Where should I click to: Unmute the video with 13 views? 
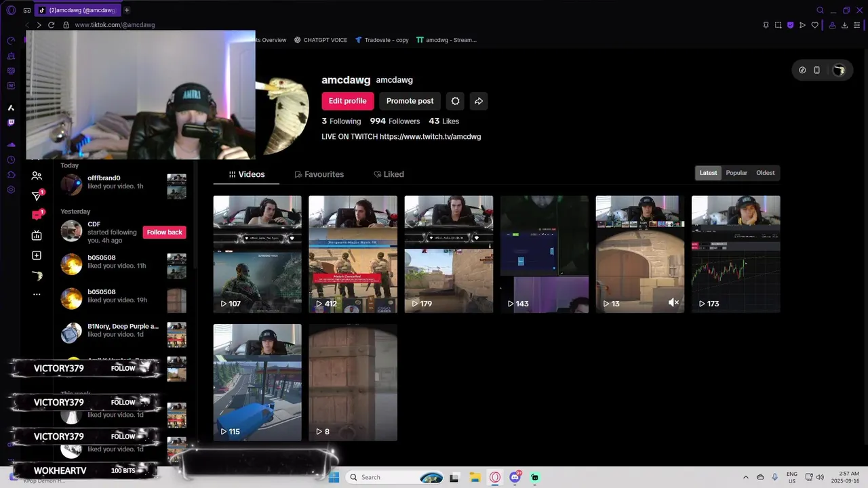tap(673, 303)
